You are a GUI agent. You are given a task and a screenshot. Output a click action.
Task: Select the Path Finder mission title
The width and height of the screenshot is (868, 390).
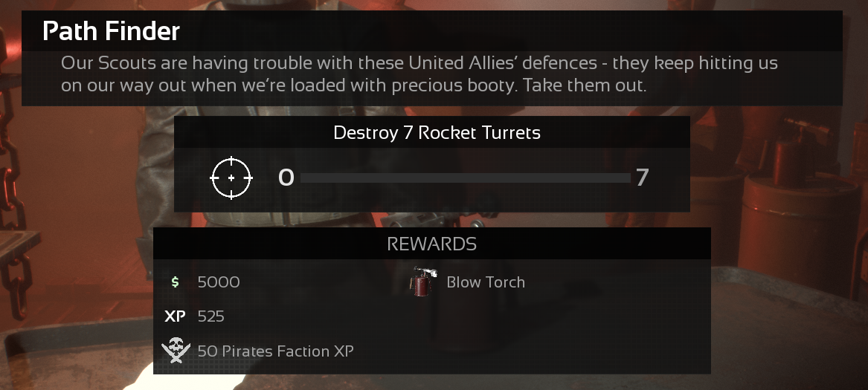point(112,31)
